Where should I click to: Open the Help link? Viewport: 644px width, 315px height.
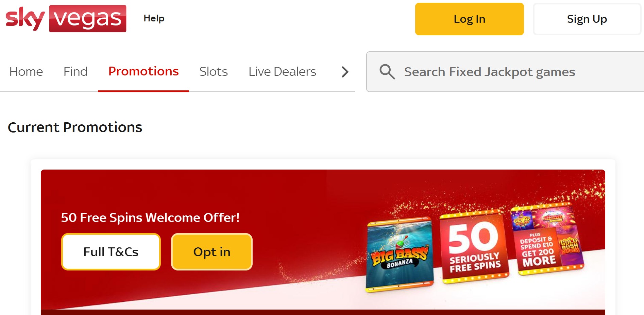154,18
